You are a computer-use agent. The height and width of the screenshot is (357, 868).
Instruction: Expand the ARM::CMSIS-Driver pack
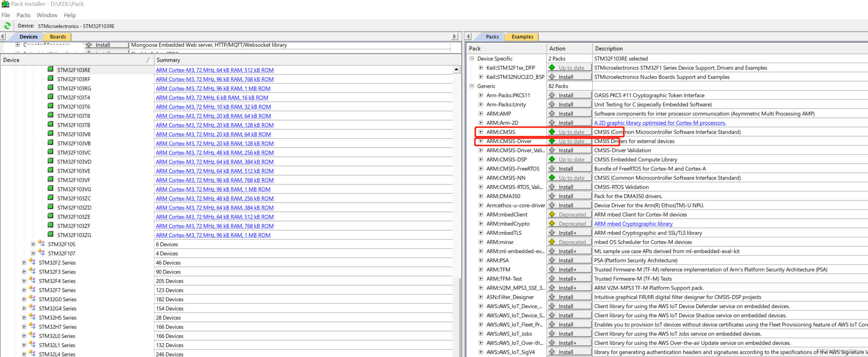(x=481, y=141)
